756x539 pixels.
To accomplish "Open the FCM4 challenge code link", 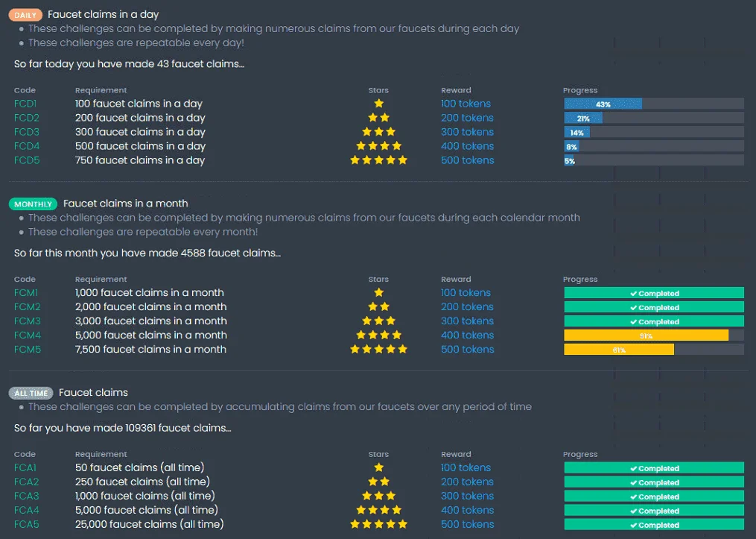I will pyautogui.click(x=28, y=335).
